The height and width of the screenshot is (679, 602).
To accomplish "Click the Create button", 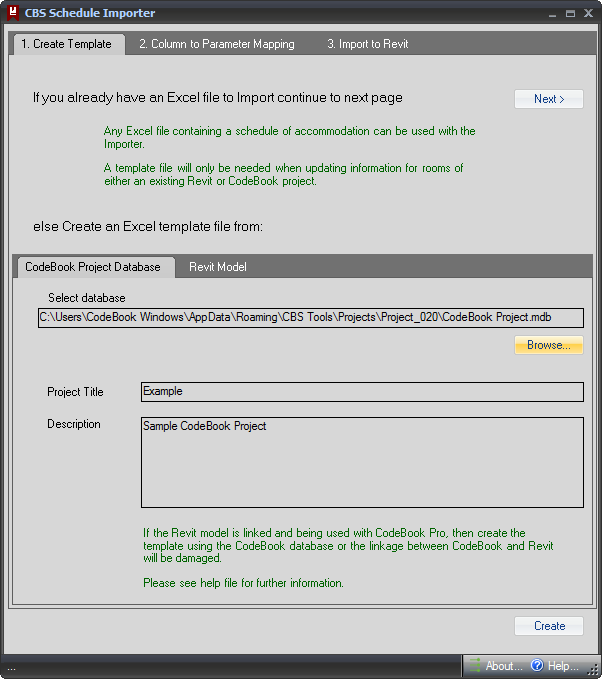I will (x=549, y=626).
